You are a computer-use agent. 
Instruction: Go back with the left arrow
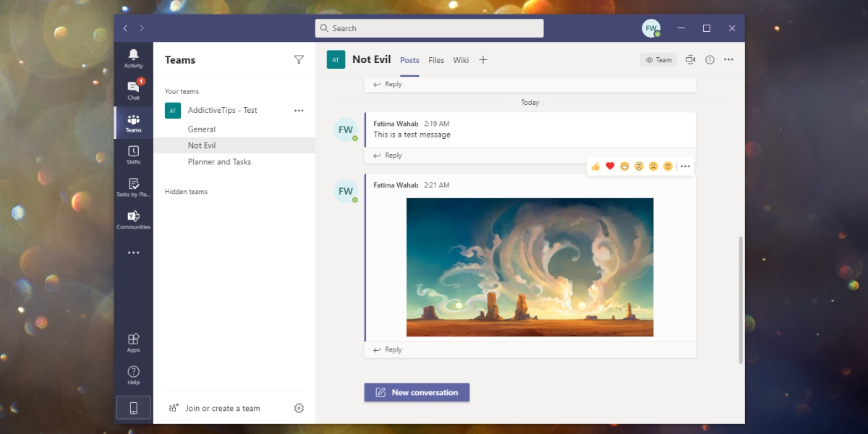pos(125,28)
